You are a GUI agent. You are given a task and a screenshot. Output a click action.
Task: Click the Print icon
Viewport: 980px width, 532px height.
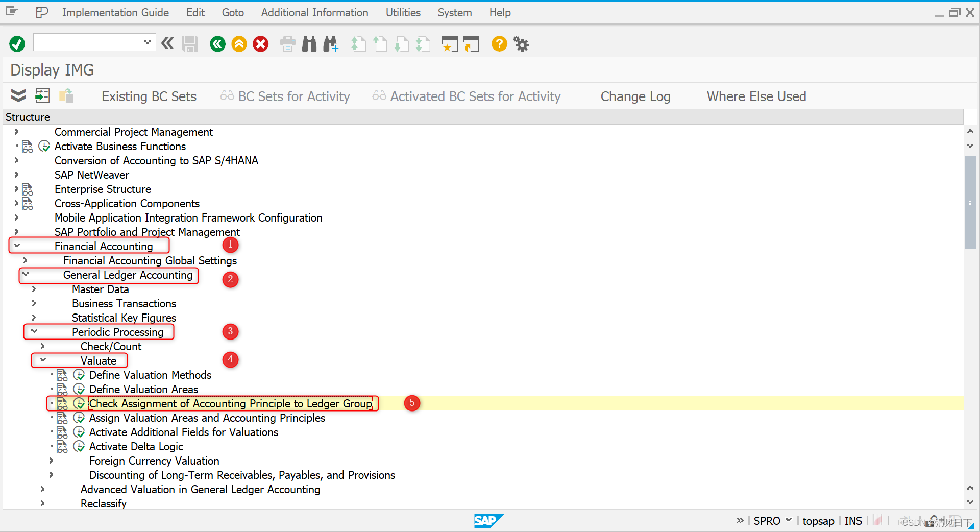click(x=287, y=44)
